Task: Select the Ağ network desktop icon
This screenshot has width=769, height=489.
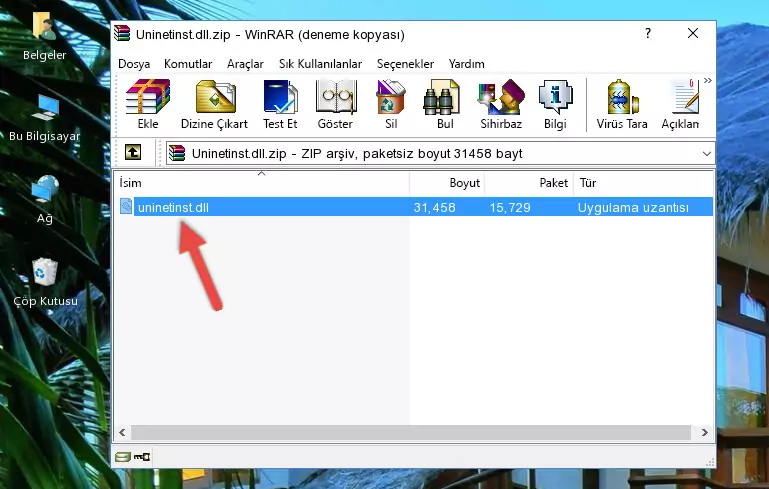Action: (45, 200)
